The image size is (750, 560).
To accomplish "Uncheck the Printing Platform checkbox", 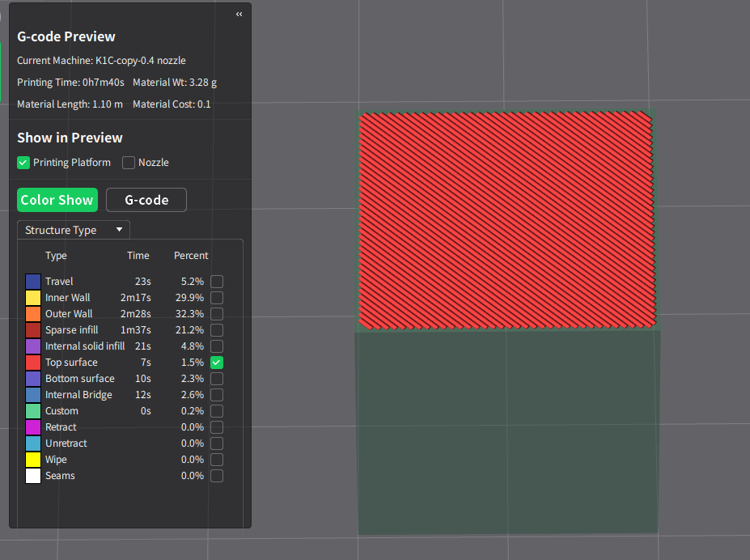I will pyautogui.click(x=23, y=163).
